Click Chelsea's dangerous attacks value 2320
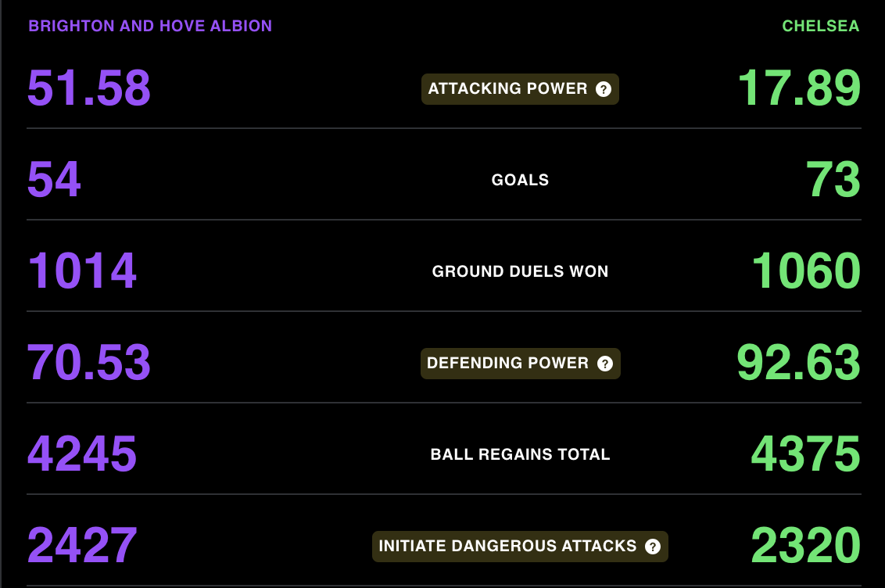 click(x=805, y=545)
